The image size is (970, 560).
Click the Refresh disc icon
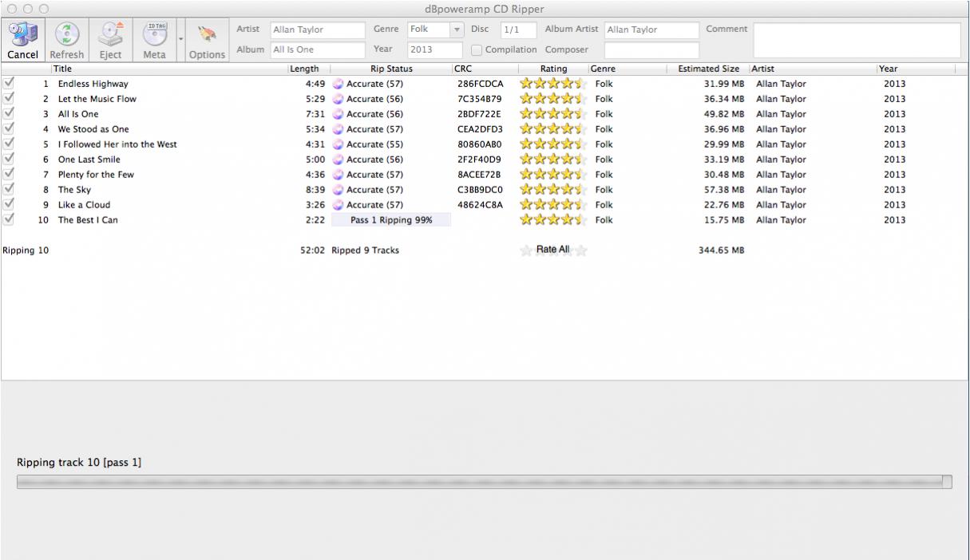66,35
